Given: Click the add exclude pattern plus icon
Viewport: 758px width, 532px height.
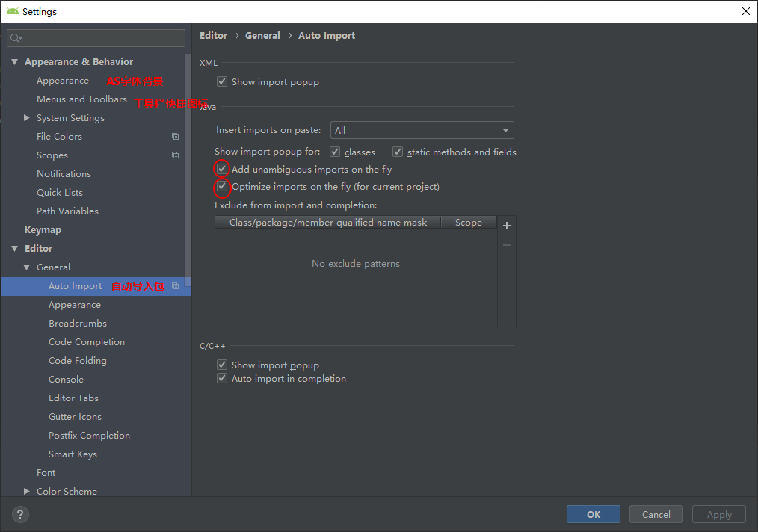Looking at the screenshot, I should tap(507, 226).
